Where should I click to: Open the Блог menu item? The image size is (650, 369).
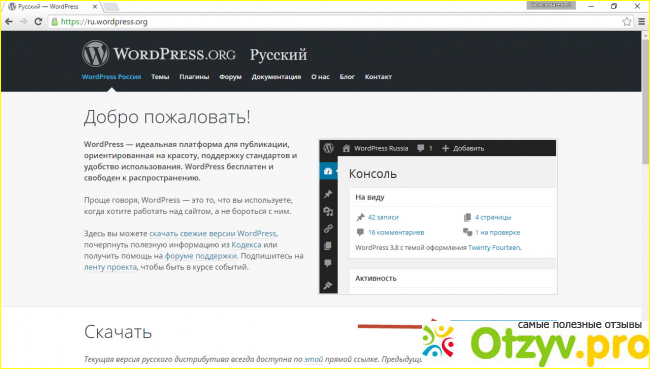(347, 77)
